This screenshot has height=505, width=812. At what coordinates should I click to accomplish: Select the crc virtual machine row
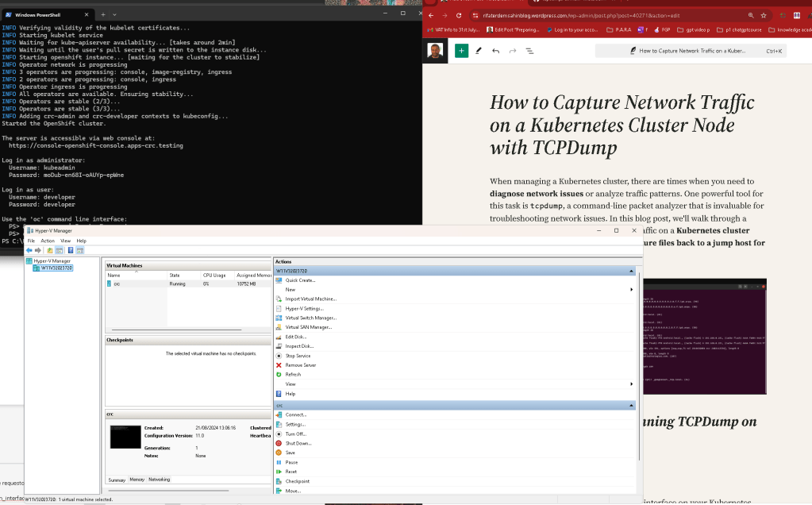tap(188, 283)
